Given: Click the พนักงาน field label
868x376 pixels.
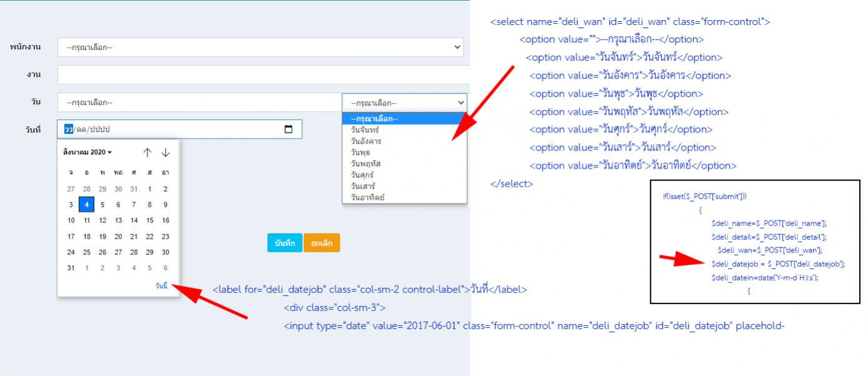Looking at the screenshot, I should pos(25,47).
